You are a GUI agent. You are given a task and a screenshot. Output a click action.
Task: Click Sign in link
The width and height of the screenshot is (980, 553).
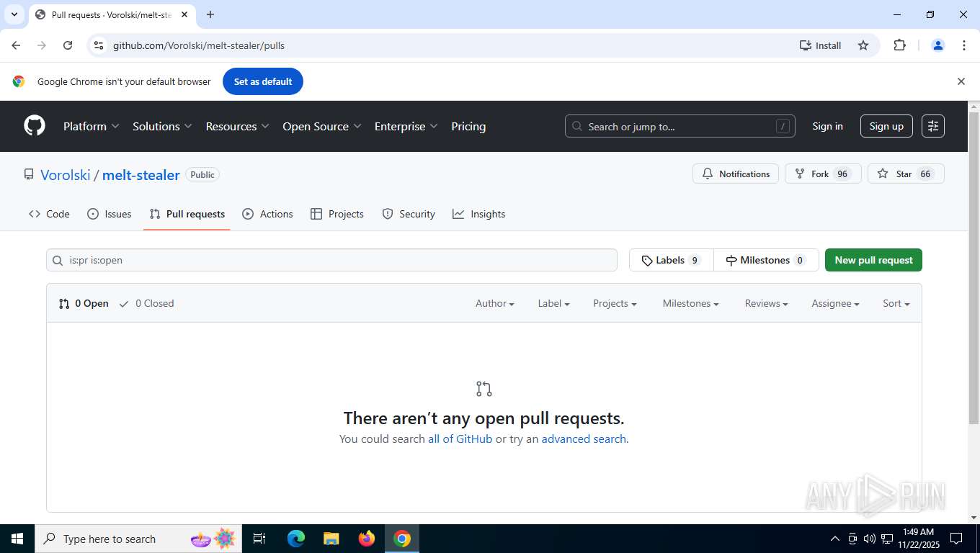(x=827, y=126)
